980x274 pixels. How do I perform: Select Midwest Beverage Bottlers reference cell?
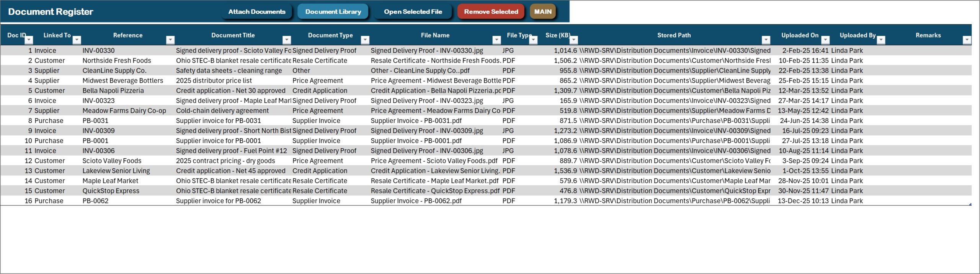128,80
